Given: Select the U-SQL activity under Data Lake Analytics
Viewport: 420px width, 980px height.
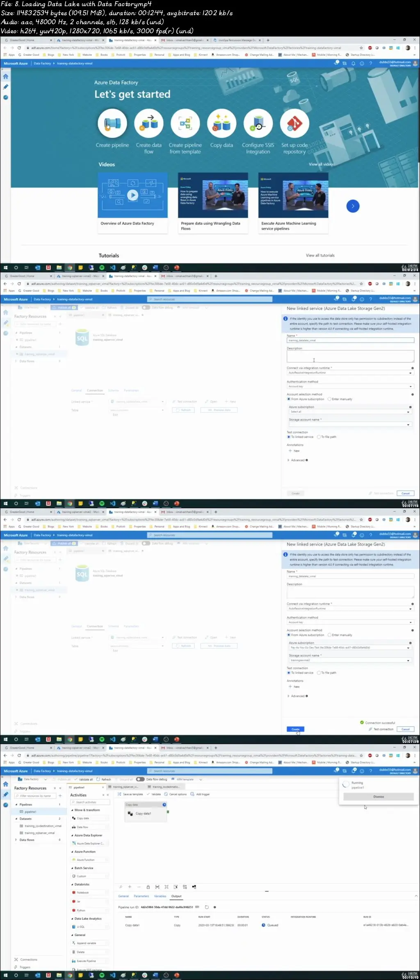Looking at the screenshot, I should click(x=90, y=927).
